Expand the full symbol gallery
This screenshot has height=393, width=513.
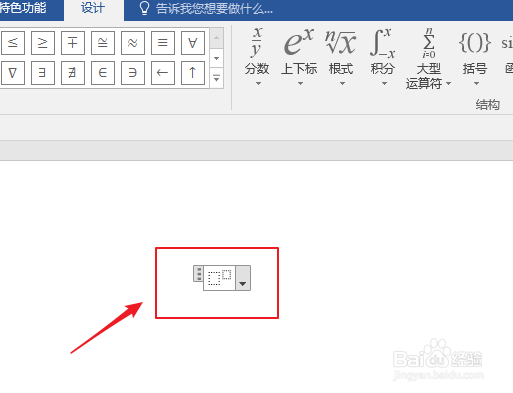pyautogui.click(x=216, y=78)
